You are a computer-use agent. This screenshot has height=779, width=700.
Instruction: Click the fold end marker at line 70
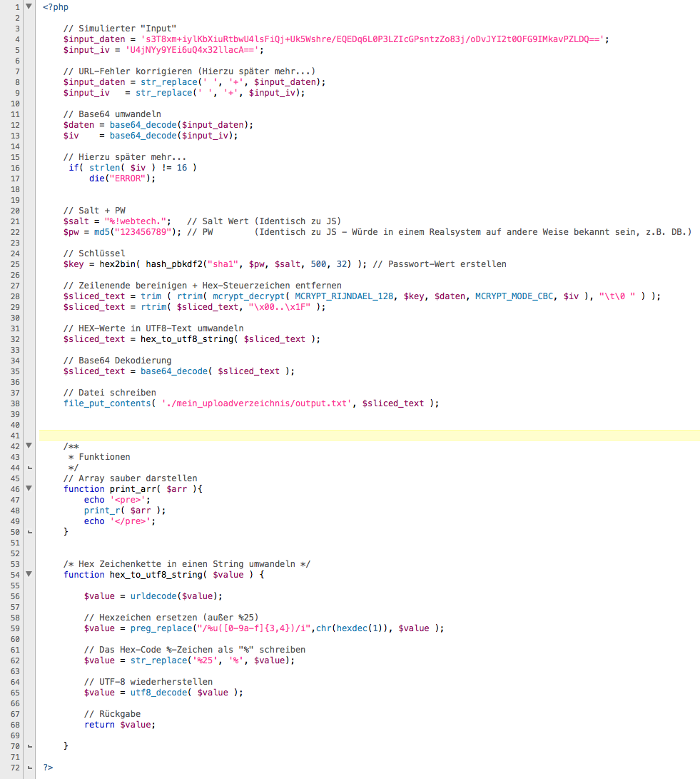(x=30, y=746)
